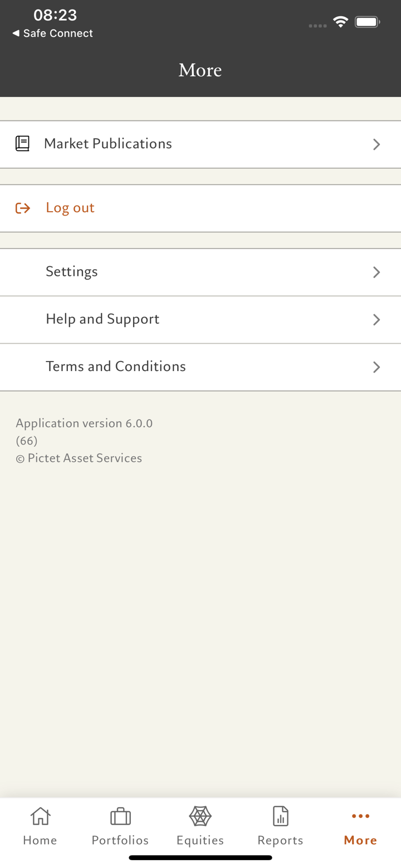This screenshot has width=401, height=868.
Task: Expand the Settings row chevron
Action: (376, 272)
